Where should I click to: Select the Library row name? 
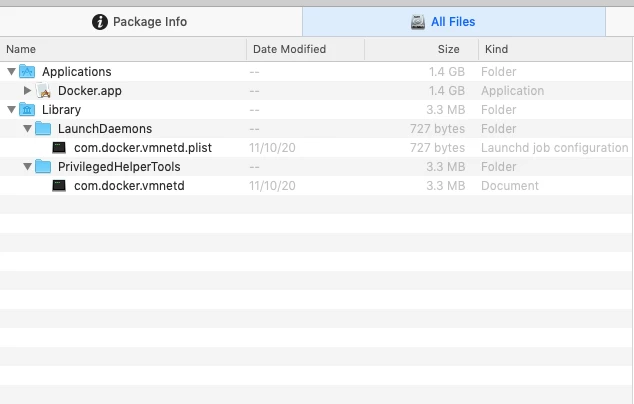[x=61, y=110]
